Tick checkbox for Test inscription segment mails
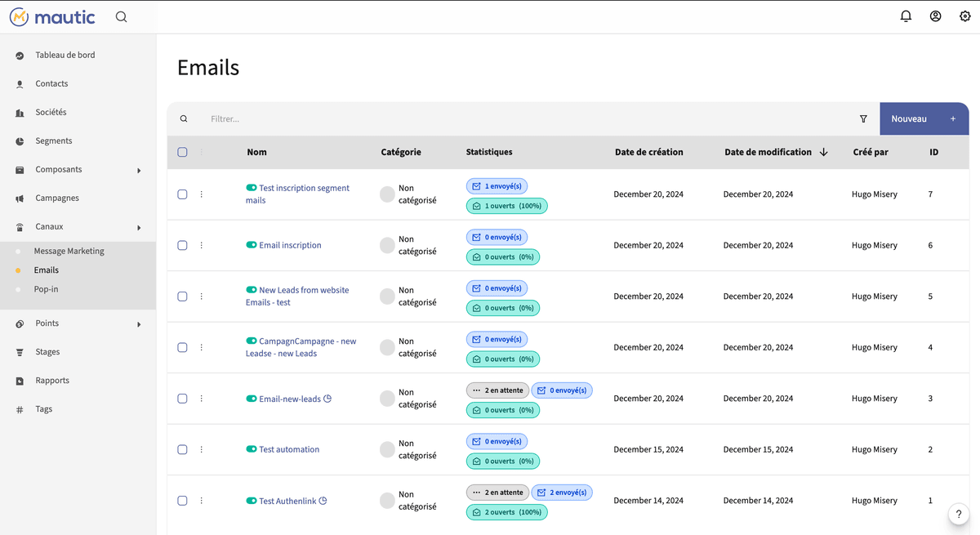Image resolution: width=980 pixels, height=535 pixels. (x=182, y=194)
